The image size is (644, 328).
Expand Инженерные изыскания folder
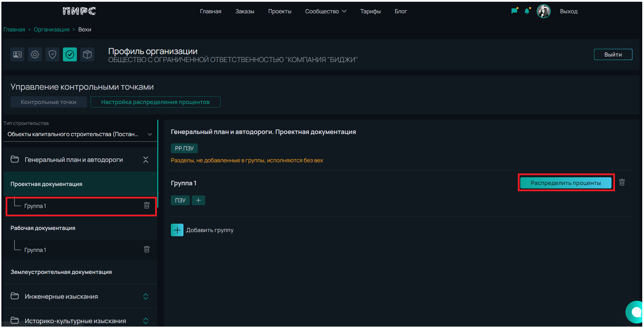click(146, 297)
